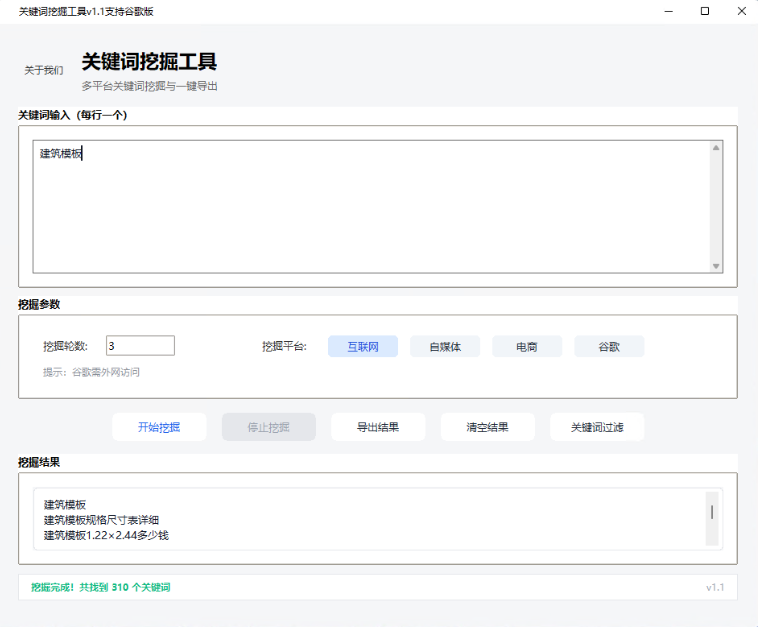Click the status text 挖掘完成 共找到 310 个关键词
This screenshot has width=758, height=627.
pyautogui.click(x=101, y=587)
